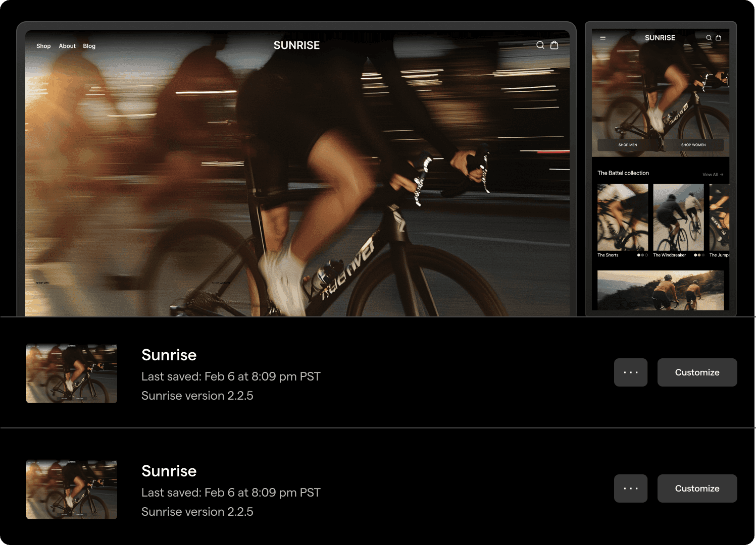This screenshot has width=756, height=545.
Task: Click the first Sunrise theme thumbnail
Action: pyautogui.click(x=72, y=373)
